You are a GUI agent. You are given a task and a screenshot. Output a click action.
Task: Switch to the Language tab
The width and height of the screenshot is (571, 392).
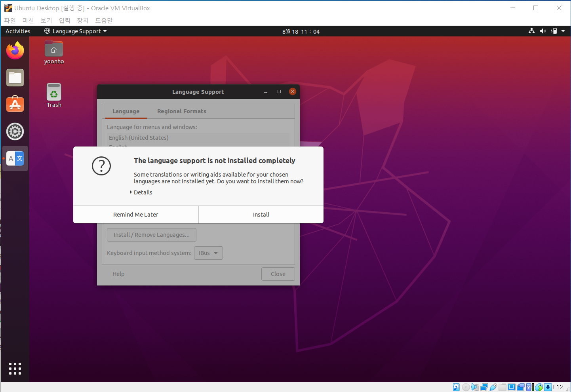126,111
